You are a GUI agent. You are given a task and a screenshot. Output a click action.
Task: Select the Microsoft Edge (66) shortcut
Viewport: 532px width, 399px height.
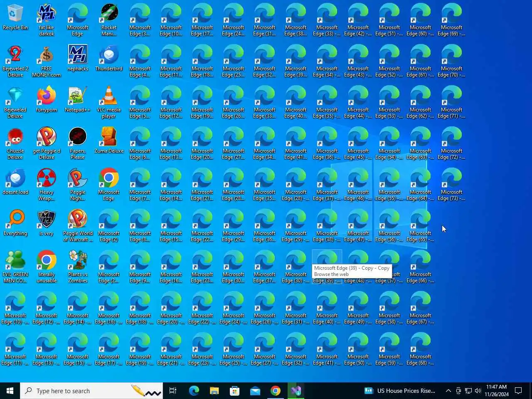click(420, 267)
